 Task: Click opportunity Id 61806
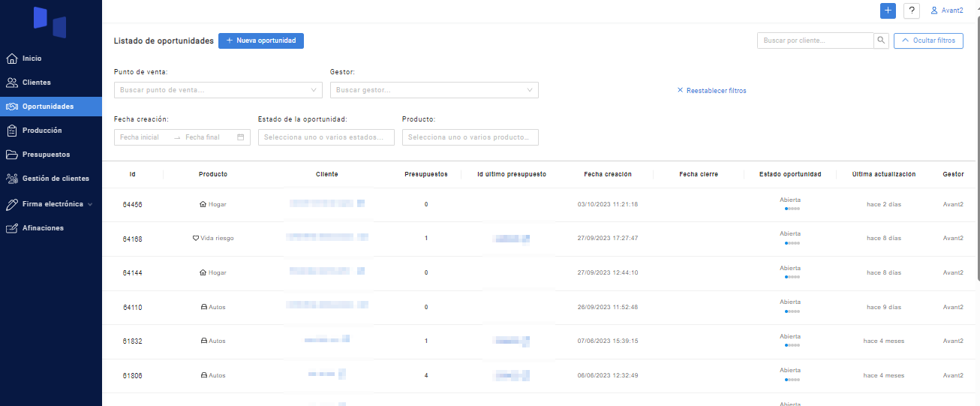pyautogui.click(x=132, y=376)
